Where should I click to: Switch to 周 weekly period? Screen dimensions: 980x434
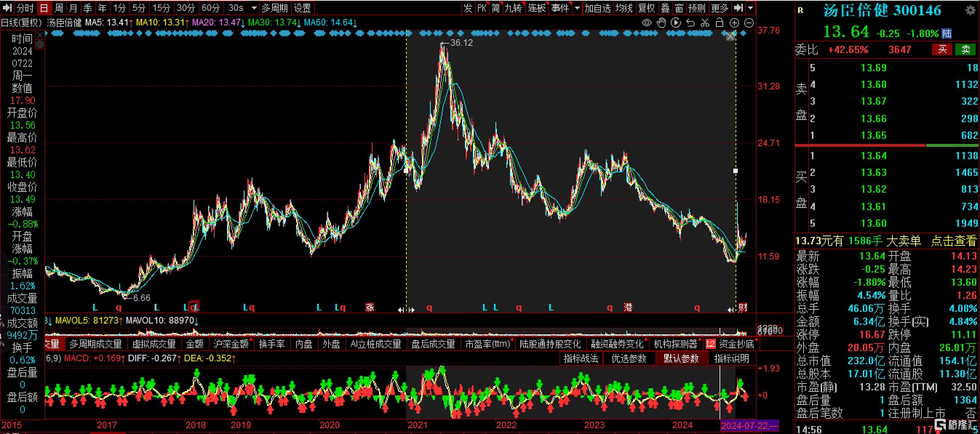pos(59,8)
